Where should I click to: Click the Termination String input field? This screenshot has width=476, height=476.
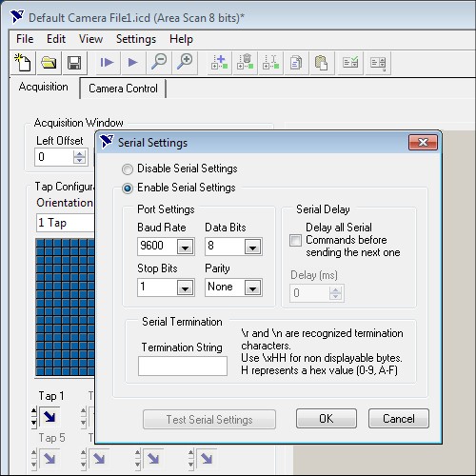[x=183, y=366]
